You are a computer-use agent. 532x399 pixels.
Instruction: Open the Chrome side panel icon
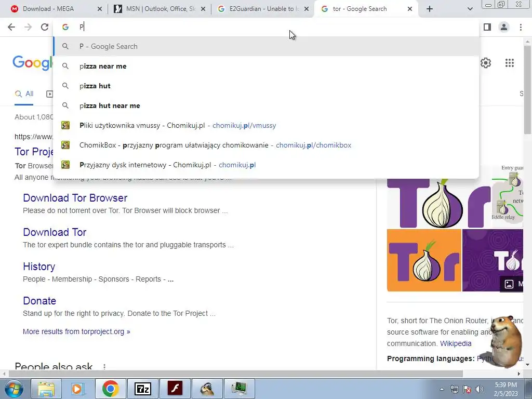(x=487, y=27)
